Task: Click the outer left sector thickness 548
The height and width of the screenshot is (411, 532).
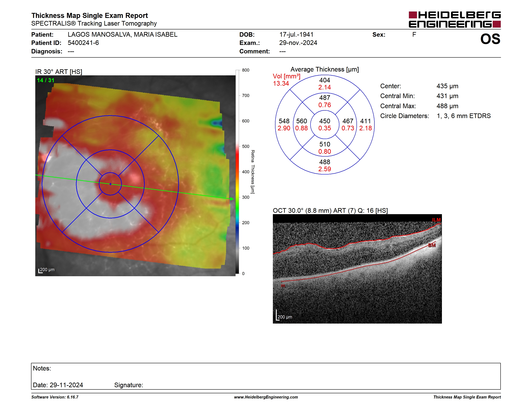Action: click(284, 121)
